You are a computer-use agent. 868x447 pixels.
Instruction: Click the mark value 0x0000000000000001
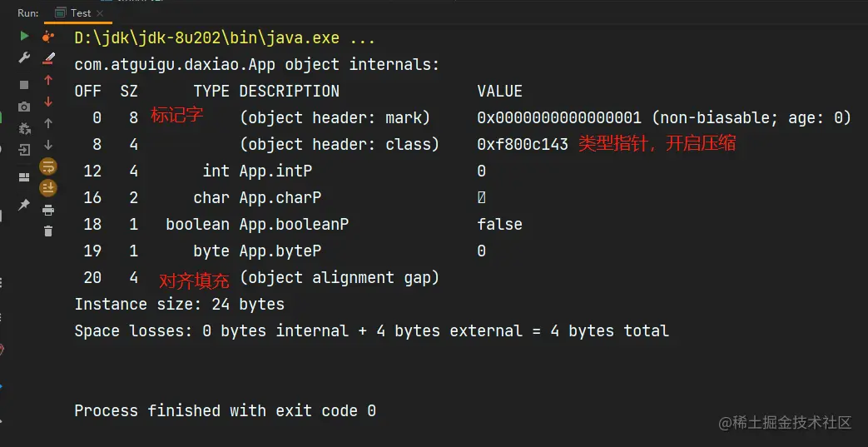point(559,118)
